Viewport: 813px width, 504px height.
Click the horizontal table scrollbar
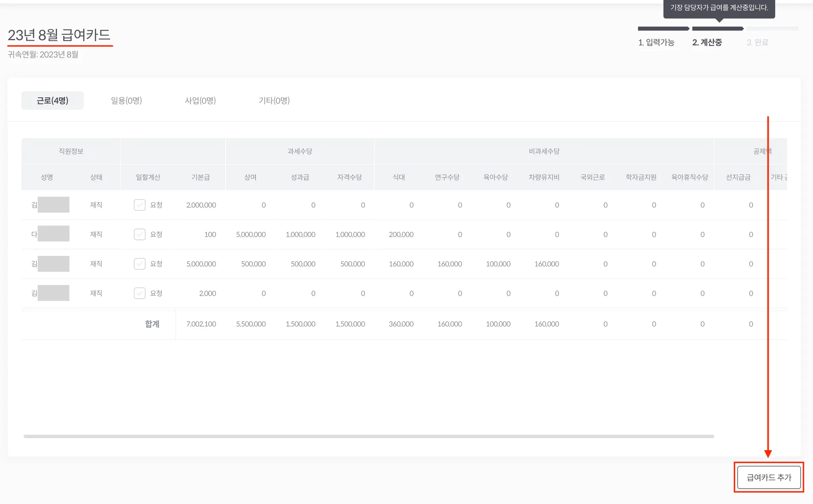[368, 436]
